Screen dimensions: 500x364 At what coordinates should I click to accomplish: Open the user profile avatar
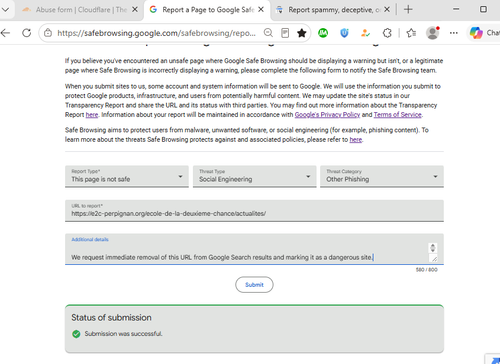point(433,33)
